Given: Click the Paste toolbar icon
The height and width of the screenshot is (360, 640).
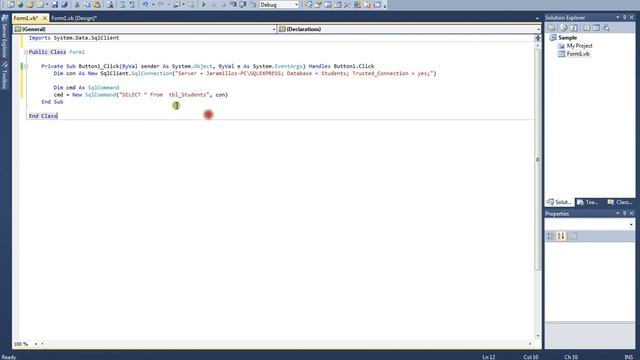Looking at the screenshot, I should [97, 4].
